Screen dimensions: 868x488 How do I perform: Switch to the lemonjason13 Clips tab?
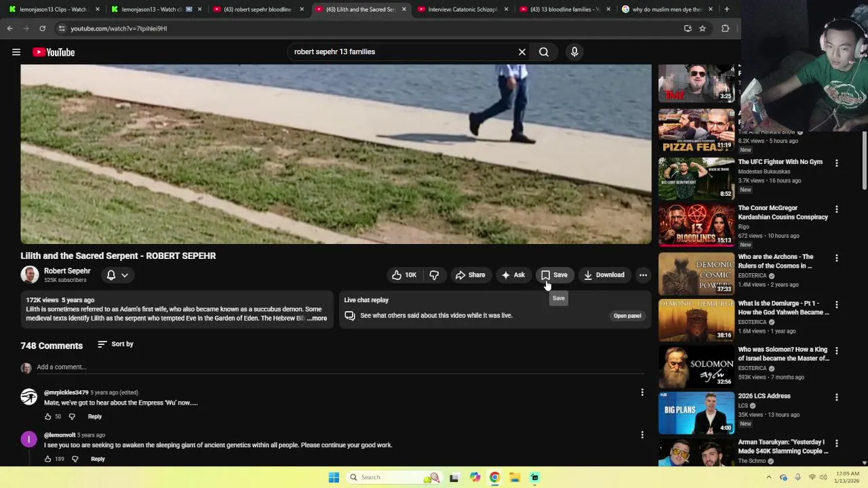[53, 9]
